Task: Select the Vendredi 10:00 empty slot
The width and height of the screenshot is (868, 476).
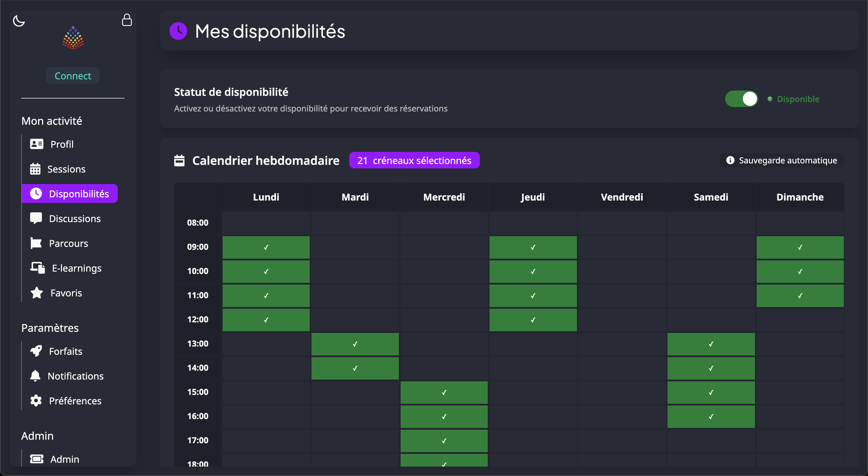Action: click(x=622, y=271)
